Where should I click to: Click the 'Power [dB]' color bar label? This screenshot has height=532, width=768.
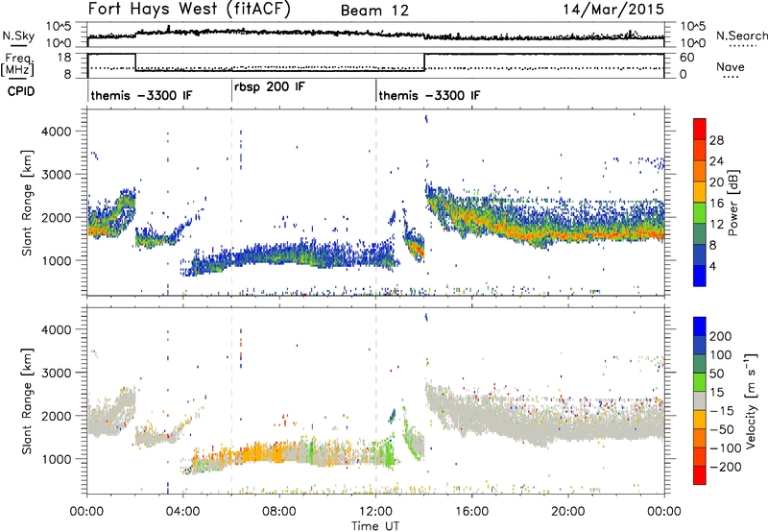[732, 203]
